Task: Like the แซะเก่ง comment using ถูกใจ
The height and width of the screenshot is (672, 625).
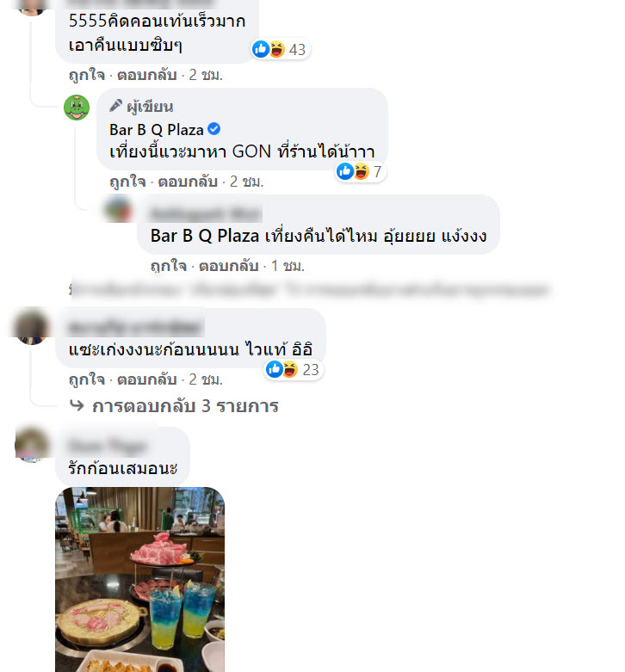Action: click(87, 379)
